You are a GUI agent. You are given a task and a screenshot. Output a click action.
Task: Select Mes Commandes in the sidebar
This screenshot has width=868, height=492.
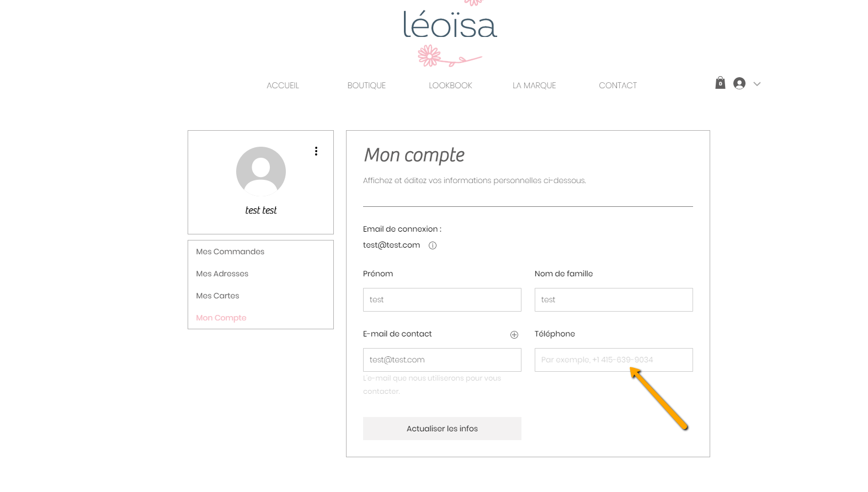(x=230, y=252)
